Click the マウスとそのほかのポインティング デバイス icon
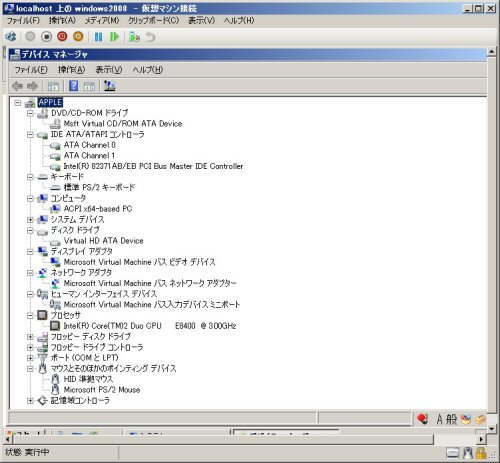The width and height of the screenshot is (500, 463). [x=42, y=369]
